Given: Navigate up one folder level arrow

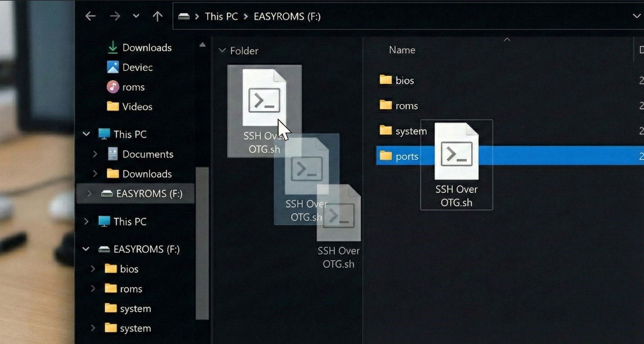Looking at the screenshot, I should point(157,16).
